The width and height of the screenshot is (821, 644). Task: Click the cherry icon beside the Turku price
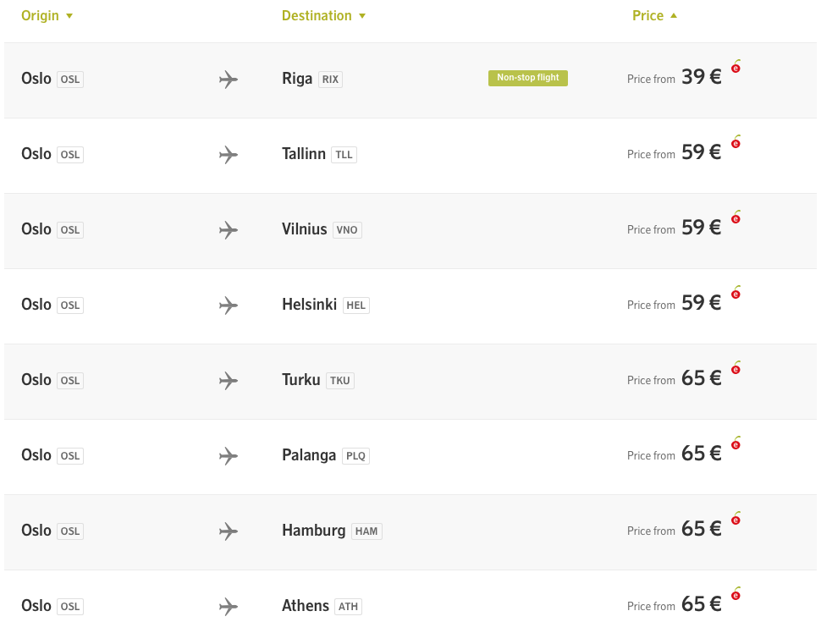tap(736, 367)
